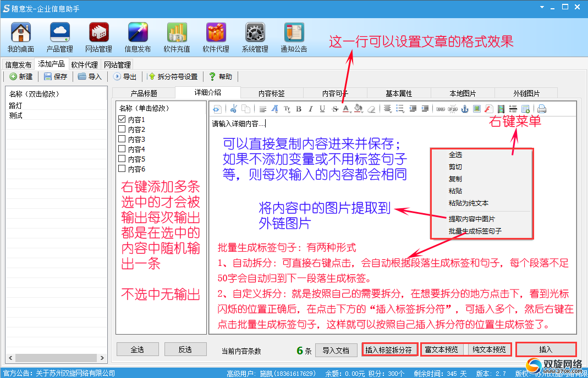Open the font size dropdown
Screen dimensions: 588x378
click(x=287, y=109)
